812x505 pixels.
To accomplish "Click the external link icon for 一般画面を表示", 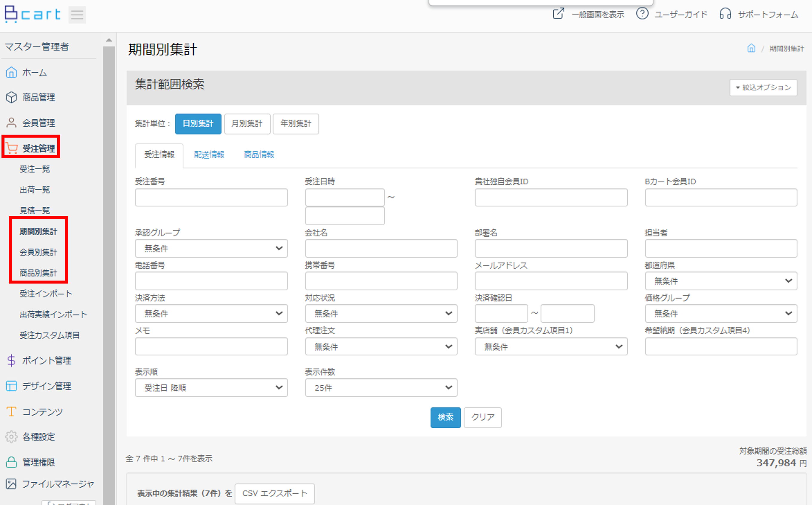I will click(x=558, y=14).
